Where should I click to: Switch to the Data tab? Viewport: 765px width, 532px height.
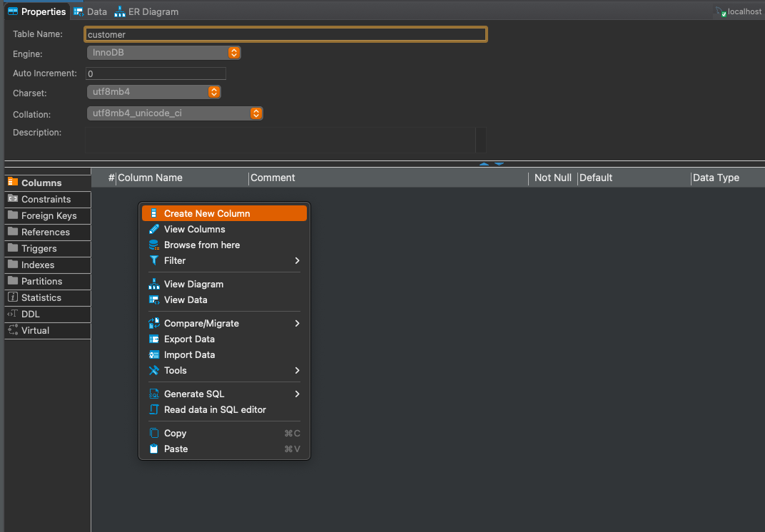(x=90, y=11)
